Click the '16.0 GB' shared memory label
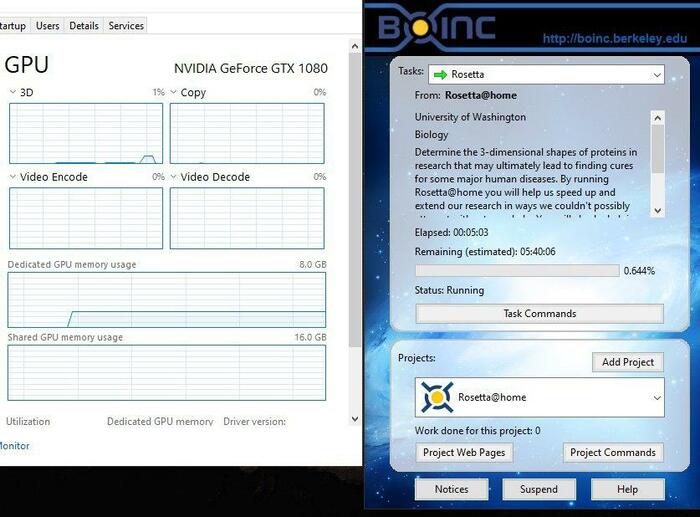This screenshot has height=517, width=700. pyautogui.click(x=310, y=337)
